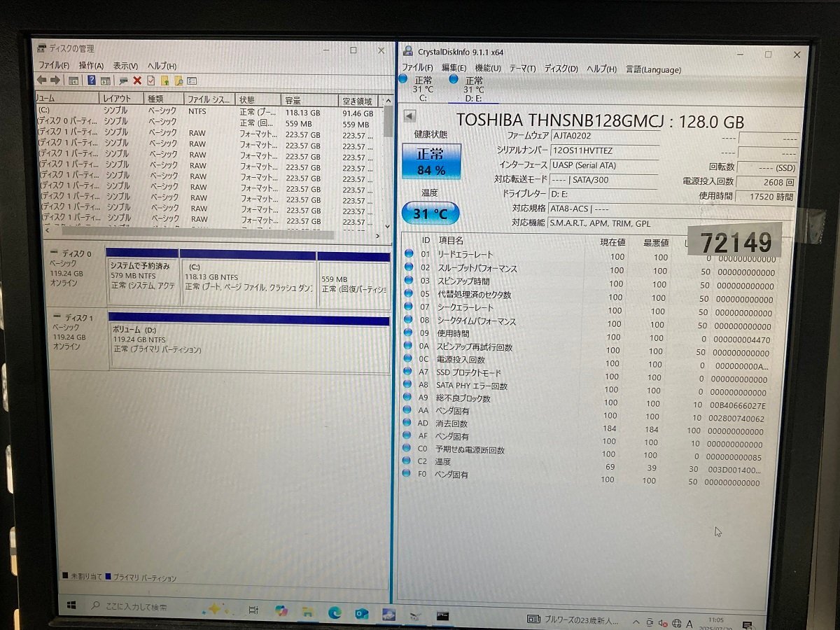The width and height of the screenshot is (840, 630).
Task: Click the blue question mark Help icon
Action: (x=92, y=80)
